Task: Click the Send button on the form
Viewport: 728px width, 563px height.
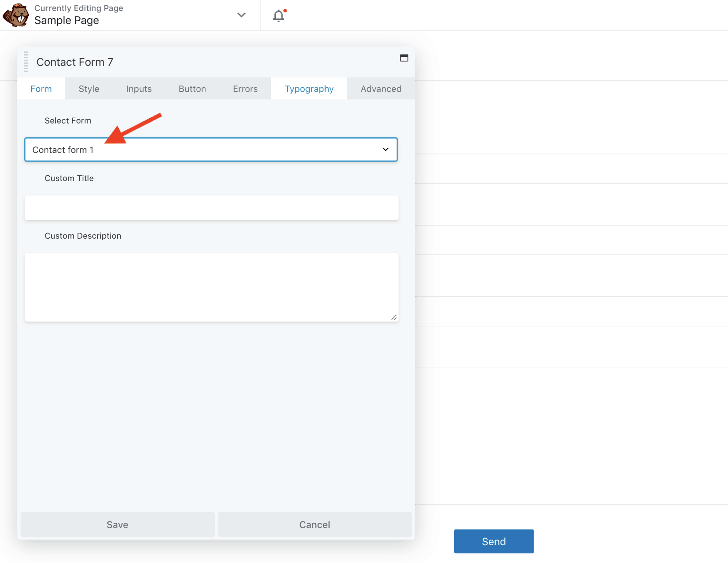Action: coord(494,541)
